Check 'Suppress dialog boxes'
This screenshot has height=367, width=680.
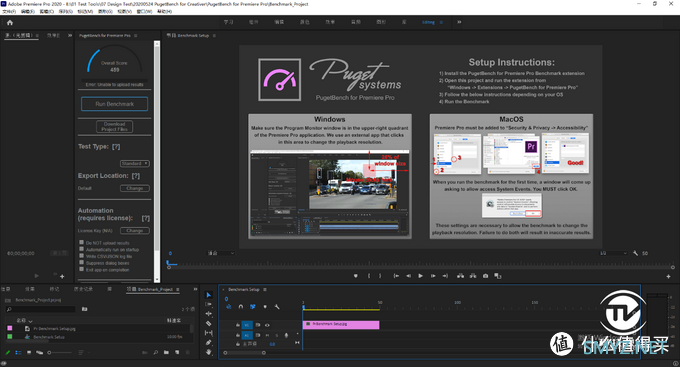(82, 262)
